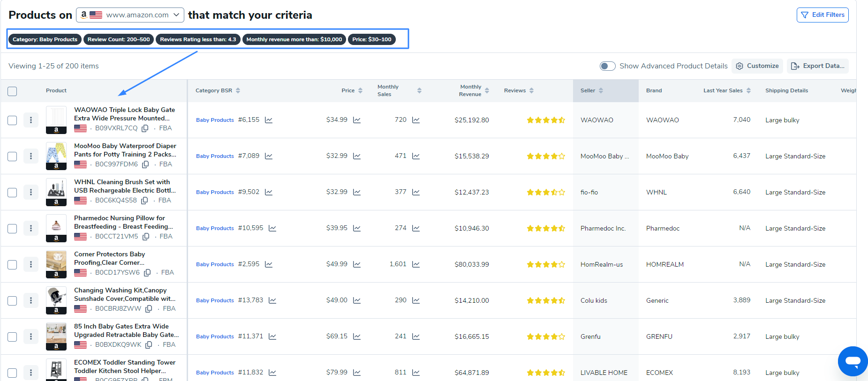This screenshot has width=868, height=381.
Task: Click the Price: $30–100 filter chip
Action: pyautogui.click(x=372, y=39)
